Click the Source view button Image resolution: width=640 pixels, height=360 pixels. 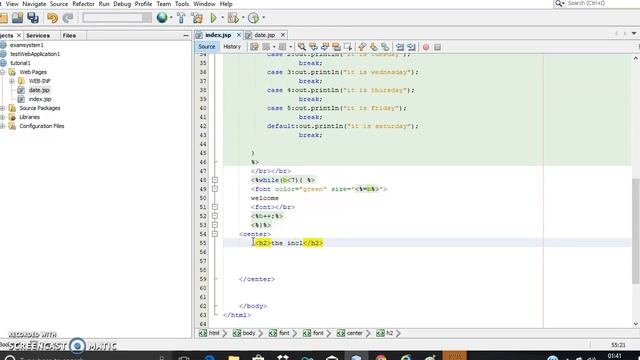[x=207, y=47]
